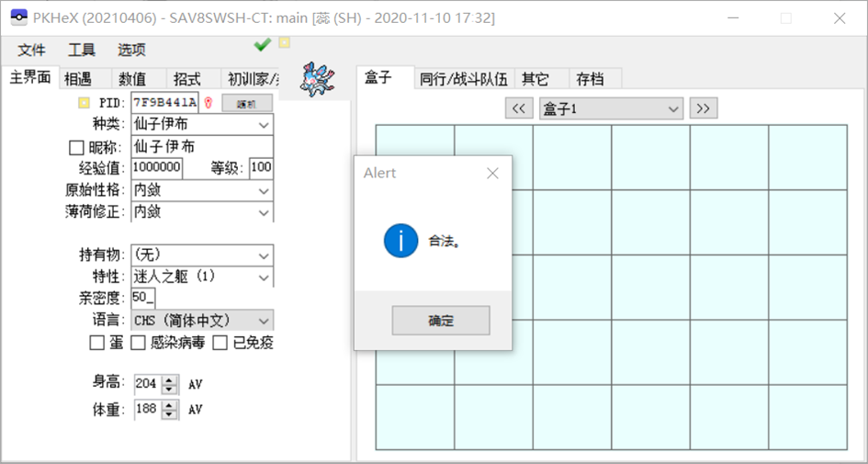Click the 合法。 message text
Image resolution: width=868 pixels, height=464 pixels.
[444, 242]
